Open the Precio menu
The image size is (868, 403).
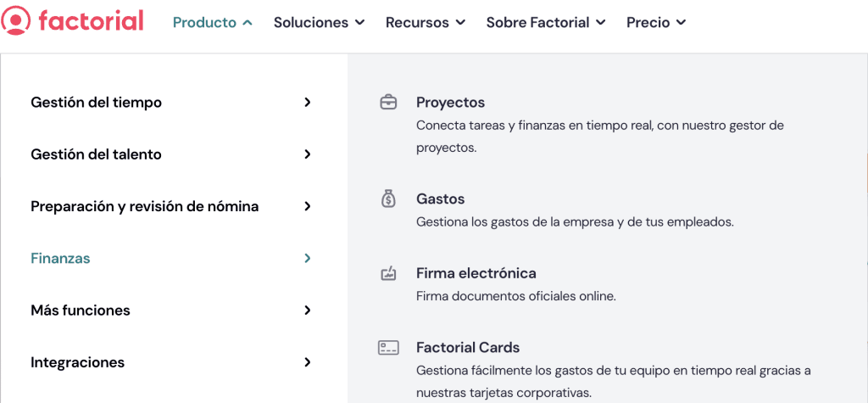(656, 23)
